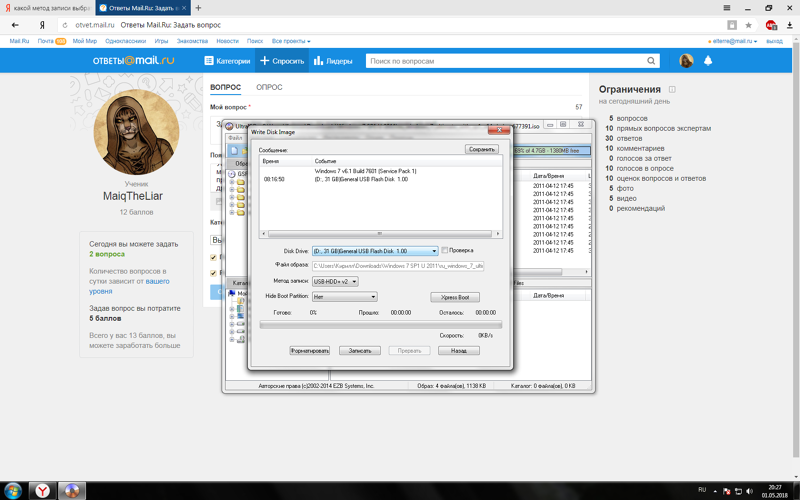
Task: Toggle the Проверка checkbox
Action: click(444, 250)
